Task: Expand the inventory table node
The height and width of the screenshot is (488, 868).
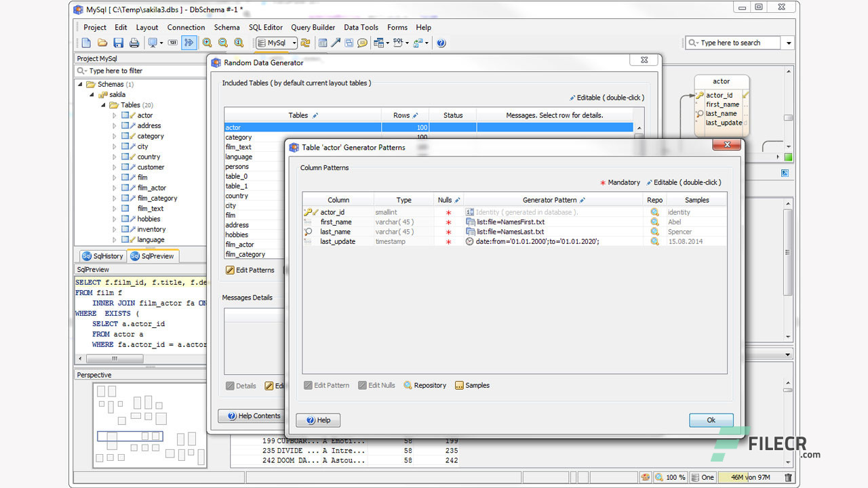Action: pyautogui.click(x=115, y=230)
